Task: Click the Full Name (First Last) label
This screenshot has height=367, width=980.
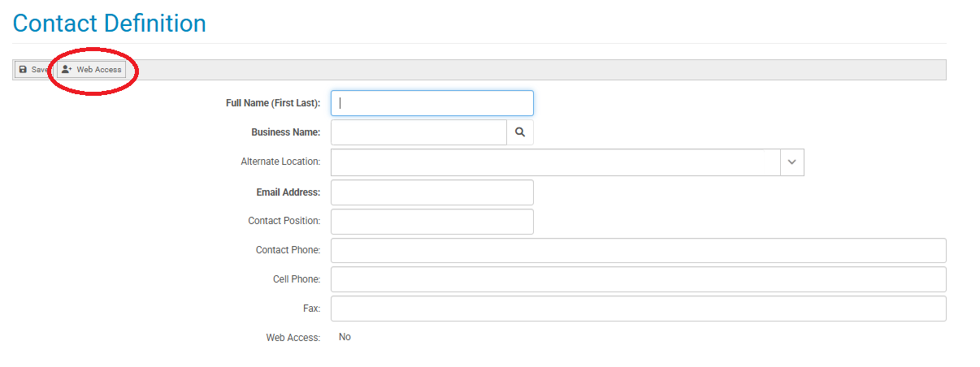Action: coord(273,103)
